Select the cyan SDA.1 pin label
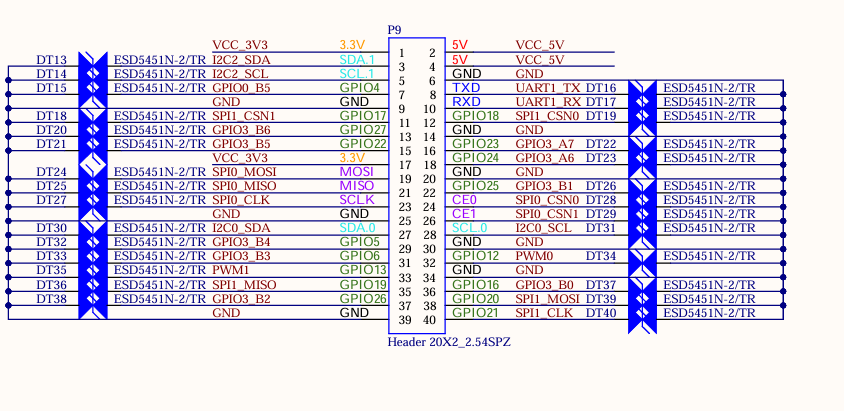 click(x=357, y=59)
